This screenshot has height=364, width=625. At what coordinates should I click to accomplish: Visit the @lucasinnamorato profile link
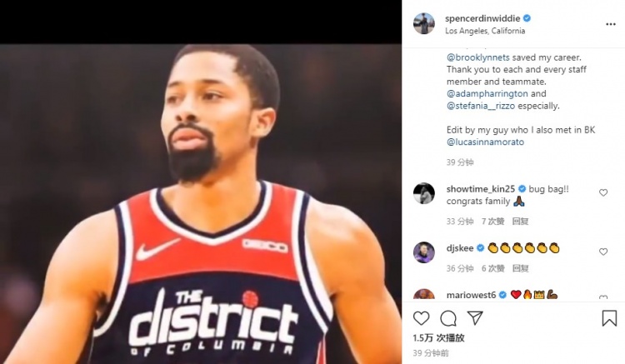485,142
